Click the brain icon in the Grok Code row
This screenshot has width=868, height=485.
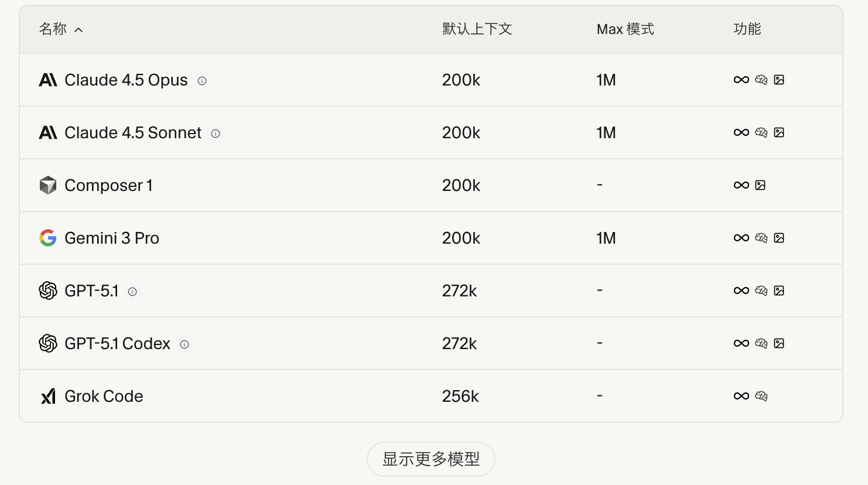coord(761,396)
